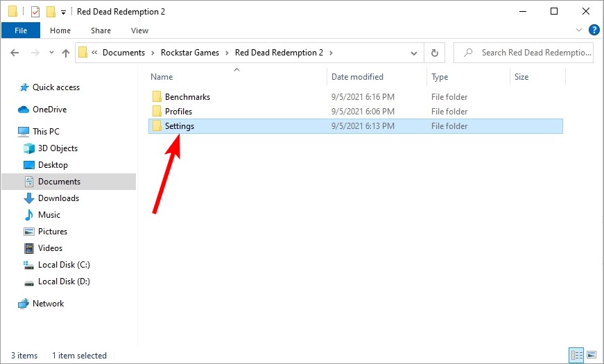Screen dimensions: 604x364
Task: Click the Settings row File folder type cell
Action: coord(449,126)
